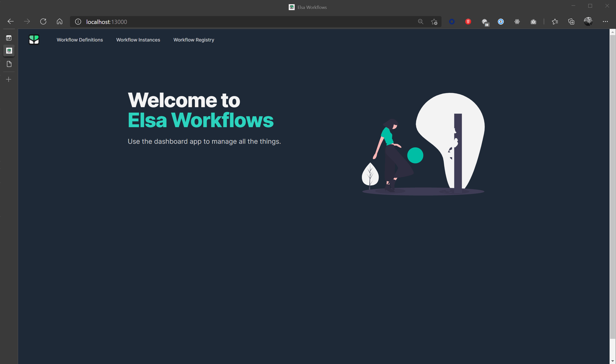Click the Elsa Workflows logo in navbar
Screen dimensions: 616x364
tap(34, 40)
